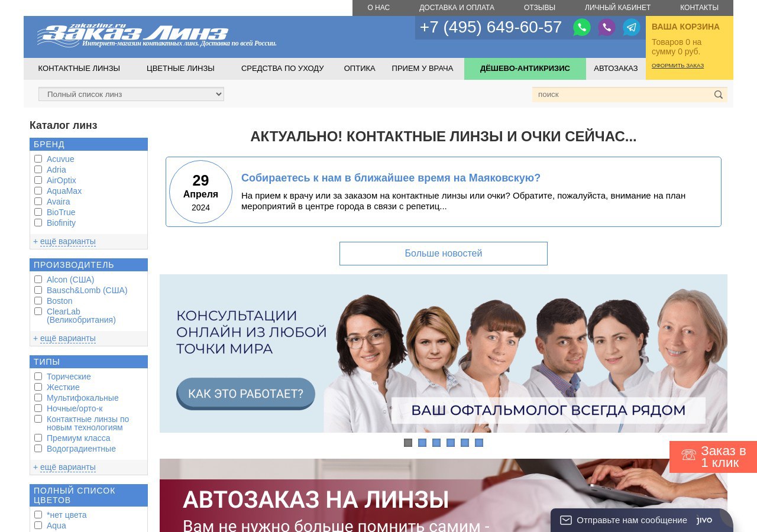Open the Telegram icon link
The width and height of the screenshot is (757, 532).
tap(631, 27)
